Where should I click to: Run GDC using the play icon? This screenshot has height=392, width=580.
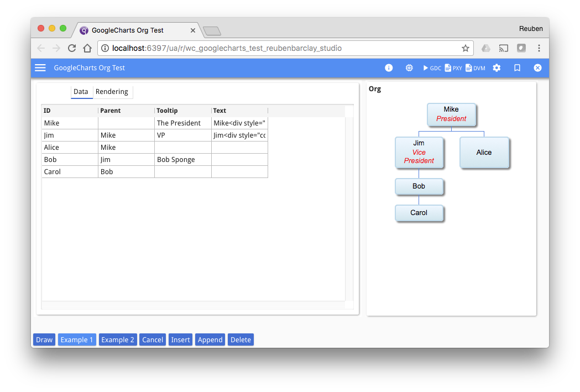click(426, 67)
